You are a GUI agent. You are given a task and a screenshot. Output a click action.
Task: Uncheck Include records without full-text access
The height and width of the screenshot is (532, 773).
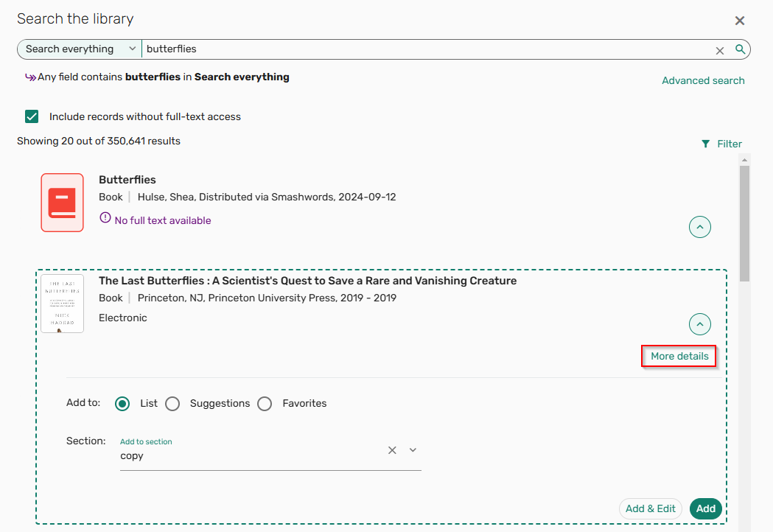[32, 116]
